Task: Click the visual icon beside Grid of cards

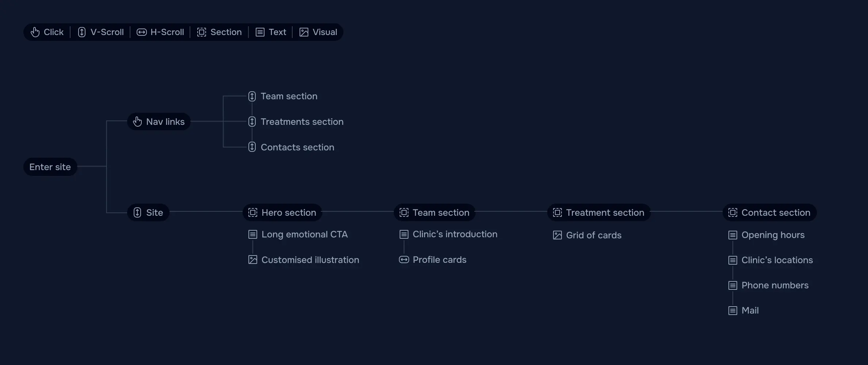Action: [557, 235]
